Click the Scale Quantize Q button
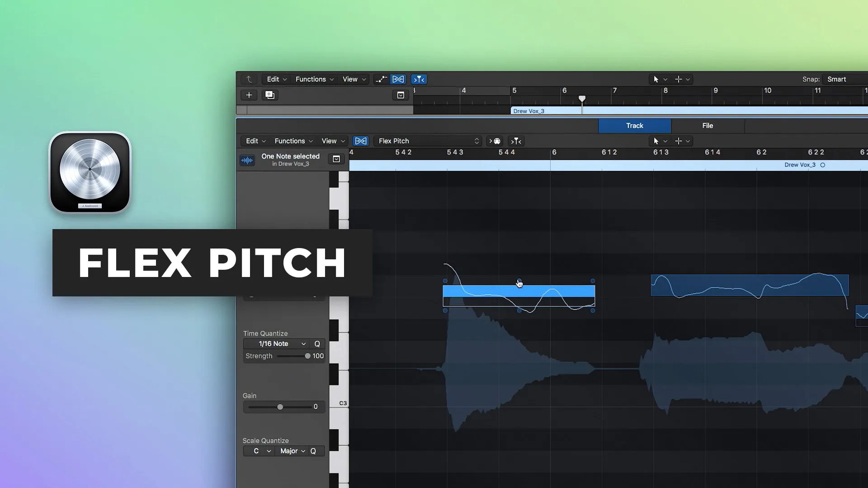The width and height of the screenshot is (868, 488). coord(313,451)
